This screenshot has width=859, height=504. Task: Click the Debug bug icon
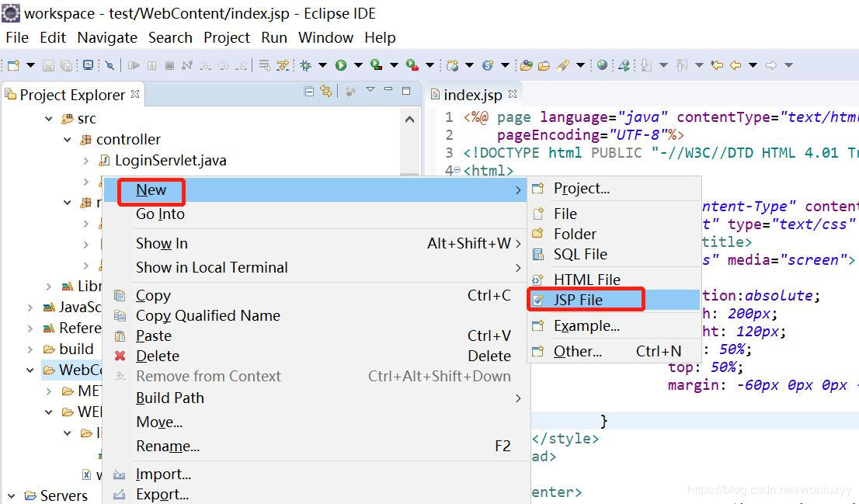pyautogui.click(x=306, y=65)
